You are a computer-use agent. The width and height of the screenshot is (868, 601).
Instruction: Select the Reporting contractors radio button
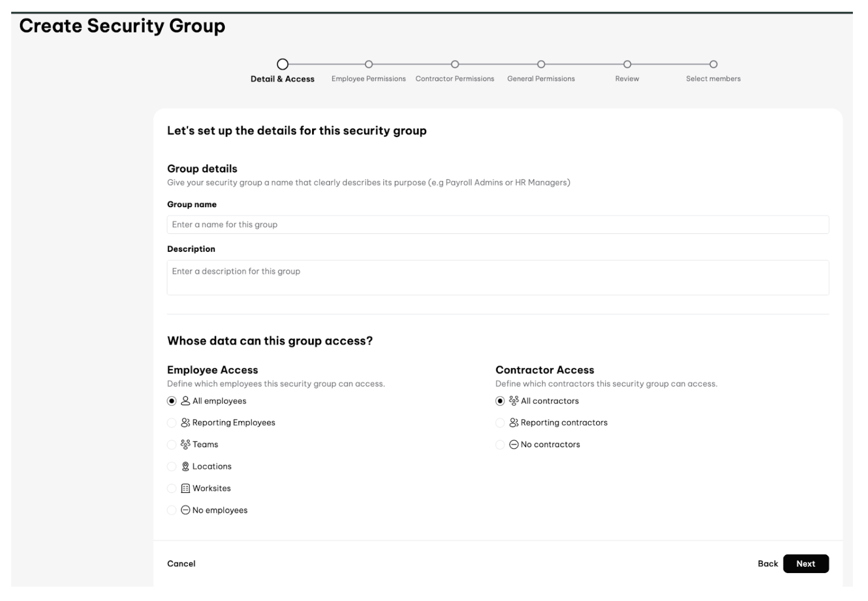click(500, 422)
